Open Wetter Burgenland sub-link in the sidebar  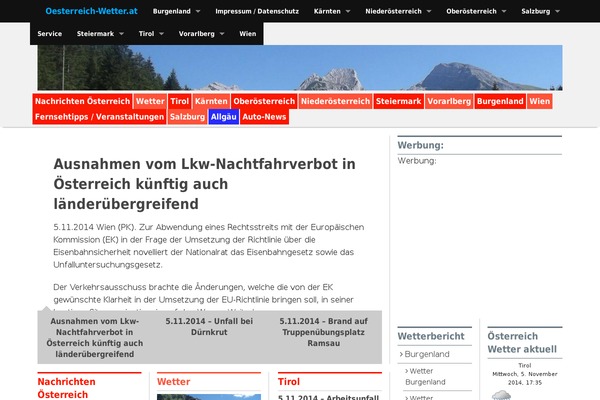click(x=425, y=377)
